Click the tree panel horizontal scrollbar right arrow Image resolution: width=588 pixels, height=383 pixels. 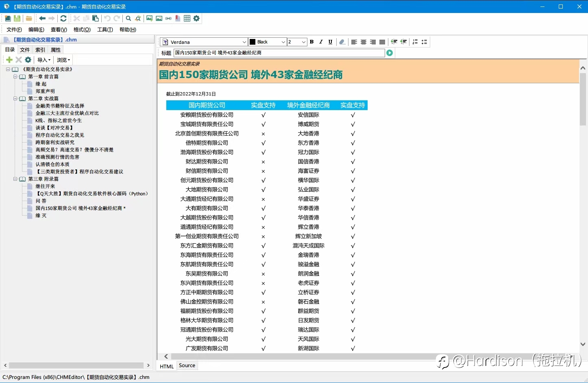click(148, 366)
